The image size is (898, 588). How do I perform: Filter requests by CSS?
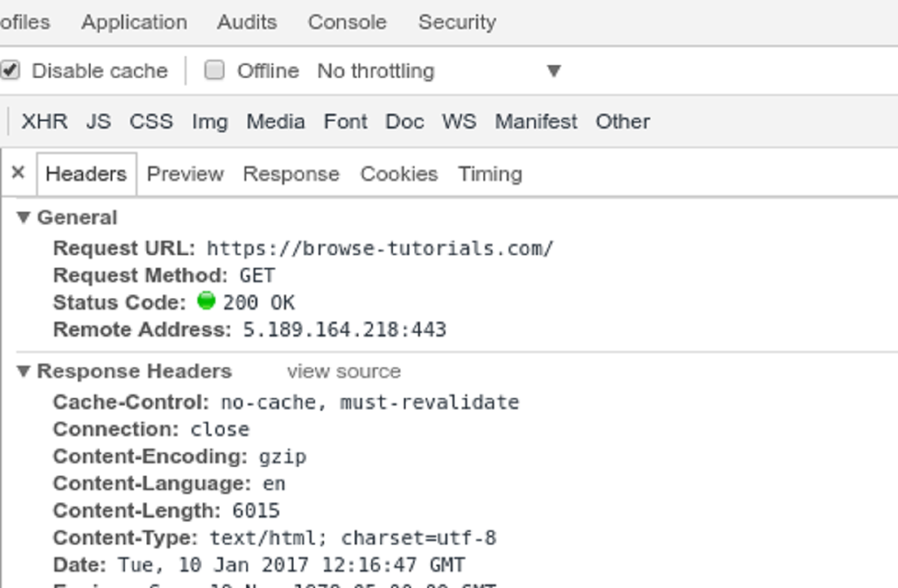pyautogui.click(x=151, y=121)
